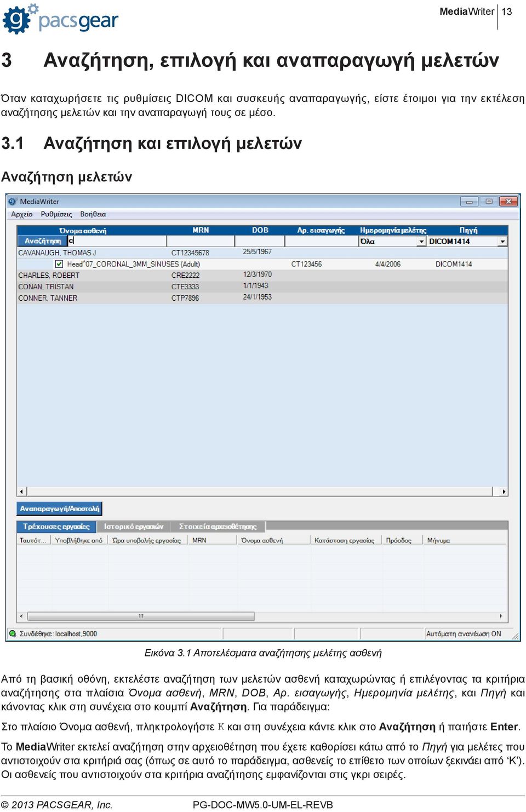
Task: Click the Ημερομηνία μελέτης column header
Action: (393, 230)
